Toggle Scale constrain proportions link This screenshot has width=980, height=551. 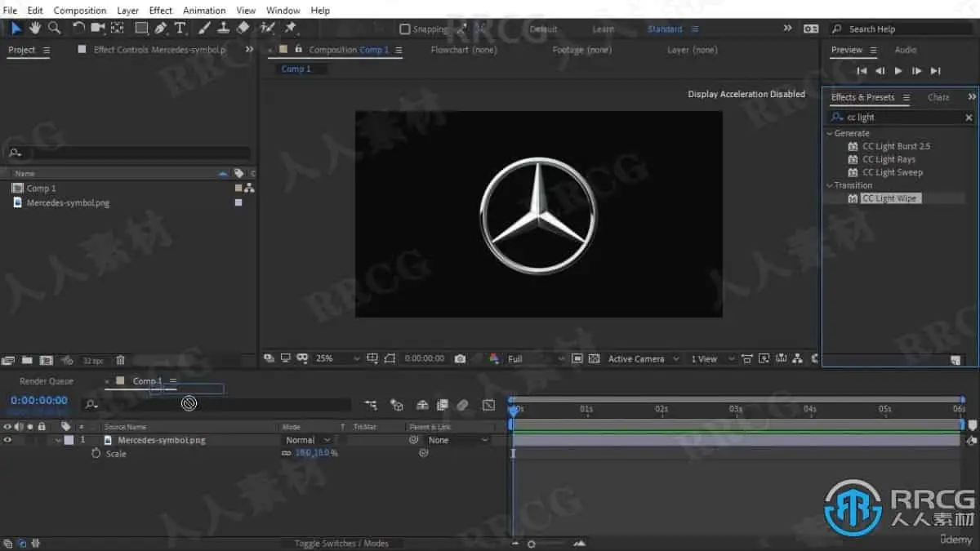[286, 453]
